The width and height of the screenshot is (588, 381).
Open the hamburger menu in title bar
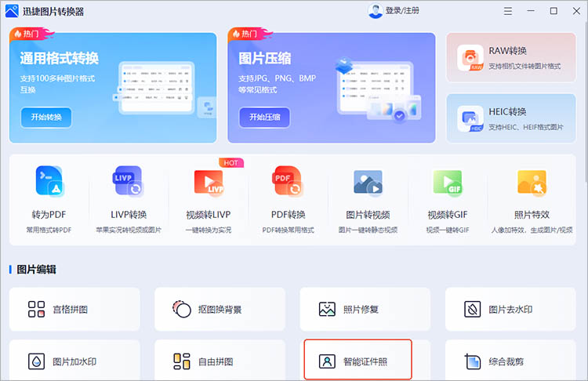click(x=509, y=11)
